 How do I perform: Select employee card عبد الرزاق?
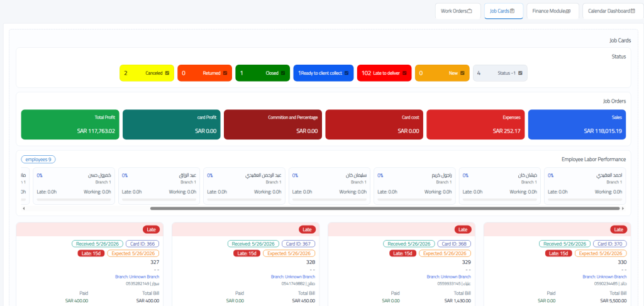(159, 186)
